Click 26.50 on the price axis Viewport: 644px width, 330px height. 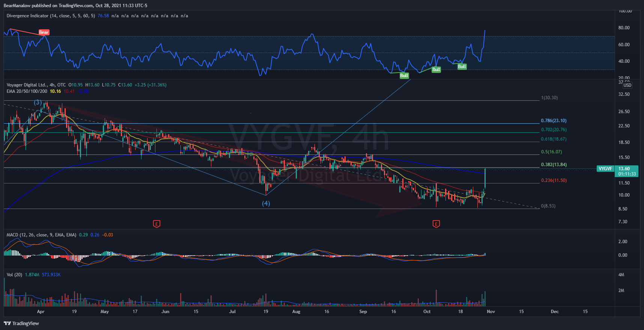tap(624, 112)
